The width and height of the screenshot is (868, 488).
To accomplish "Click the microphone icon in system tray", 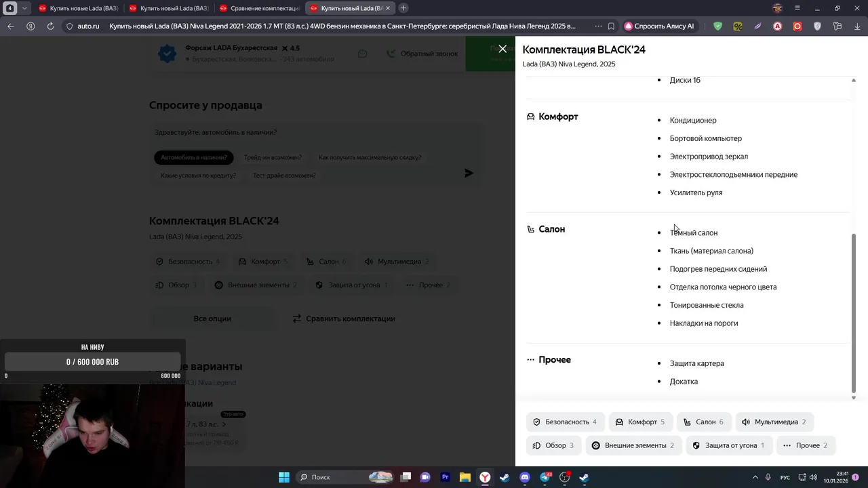I will point(768,477).
